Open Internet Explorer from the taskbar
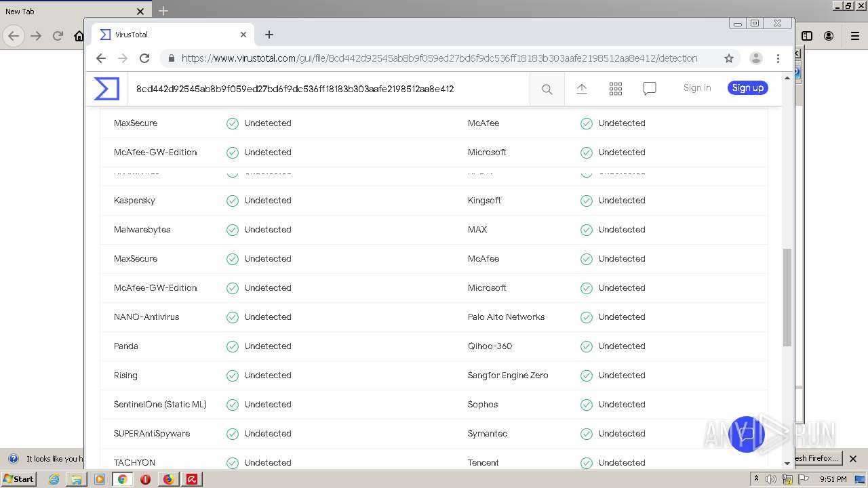The height and width of the screenshot is (488, 868). tap(54, 479)
